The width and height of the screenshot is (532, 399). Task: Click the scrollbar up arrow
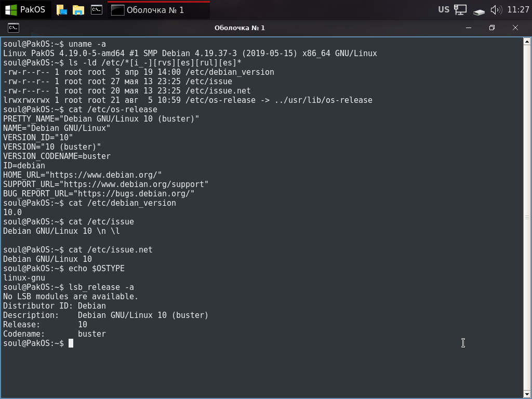tap(527, 42)
